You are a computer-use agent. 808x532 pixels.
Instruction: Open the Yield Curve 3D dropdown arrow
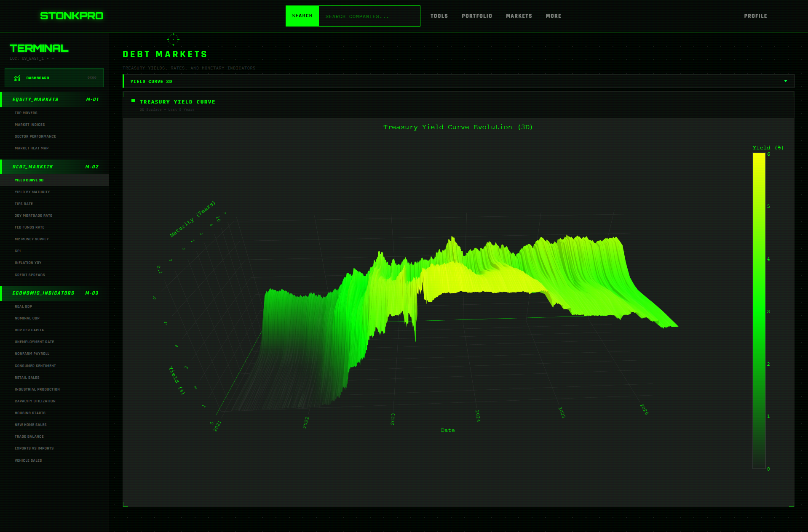click(x=785, y=81)
